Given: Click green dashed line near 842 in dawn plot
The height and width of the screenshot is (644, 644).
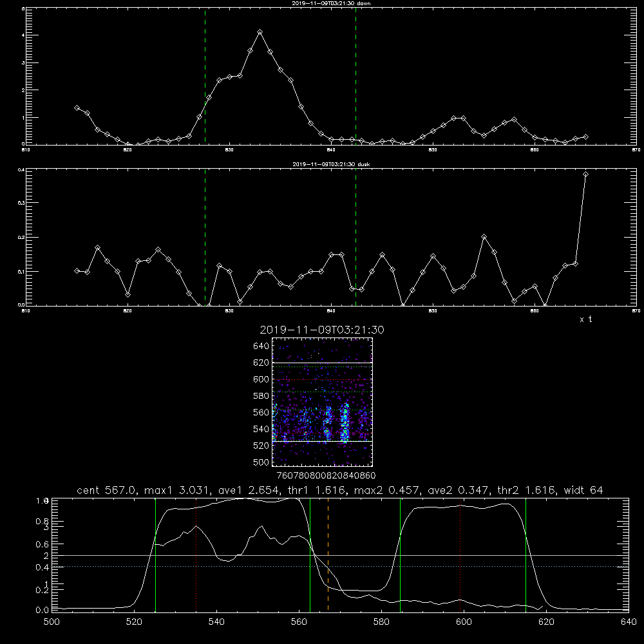Looking at the screenshot, I should pyautogui.click(x=355, y=76).
